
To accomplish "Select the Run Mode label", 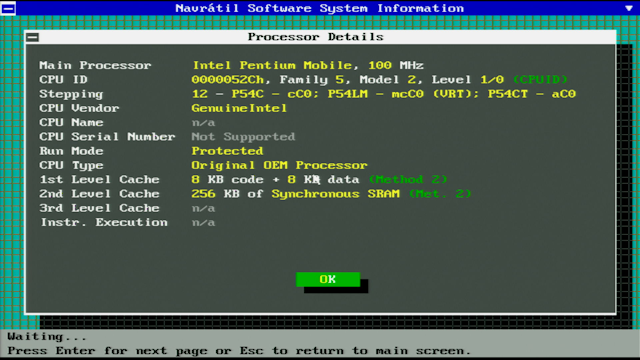I will point(71,151).
